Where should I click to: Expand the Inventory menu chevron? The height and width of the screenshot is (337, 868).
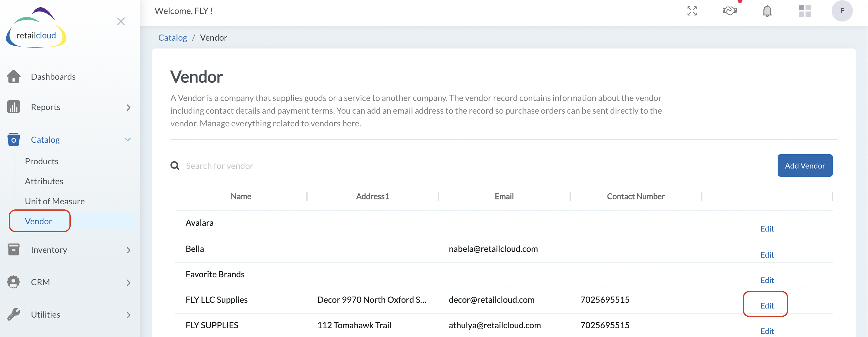coord(128,250)
